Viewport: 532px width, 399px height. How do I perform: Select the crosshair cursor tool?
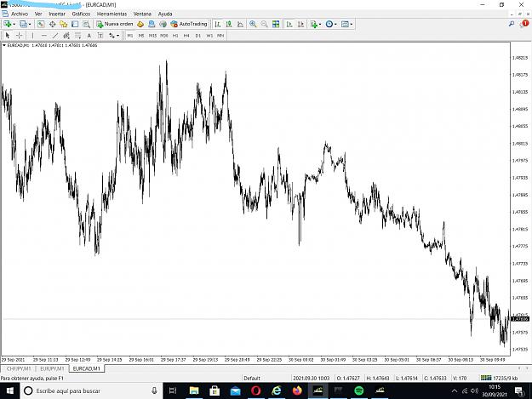19,36
